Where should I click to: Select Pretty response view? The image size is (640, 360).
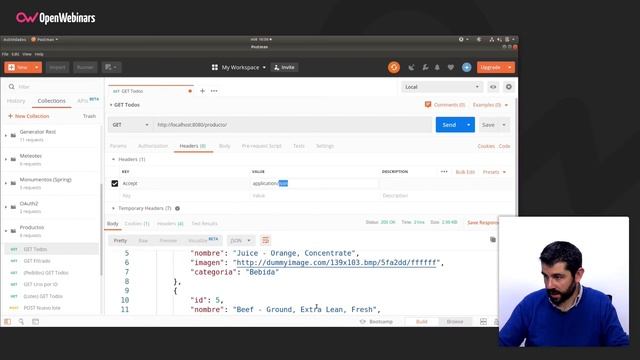click(x=120, y=240)
